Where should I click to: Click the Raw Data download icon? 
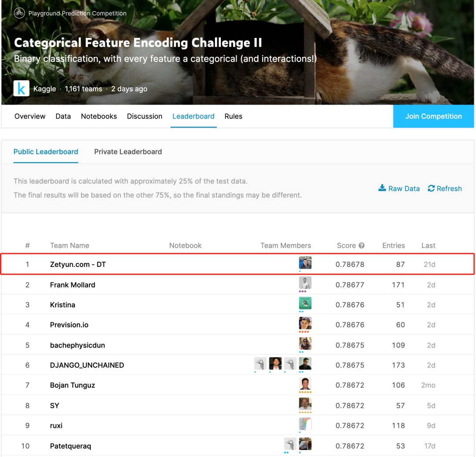(x=382, y=188)
